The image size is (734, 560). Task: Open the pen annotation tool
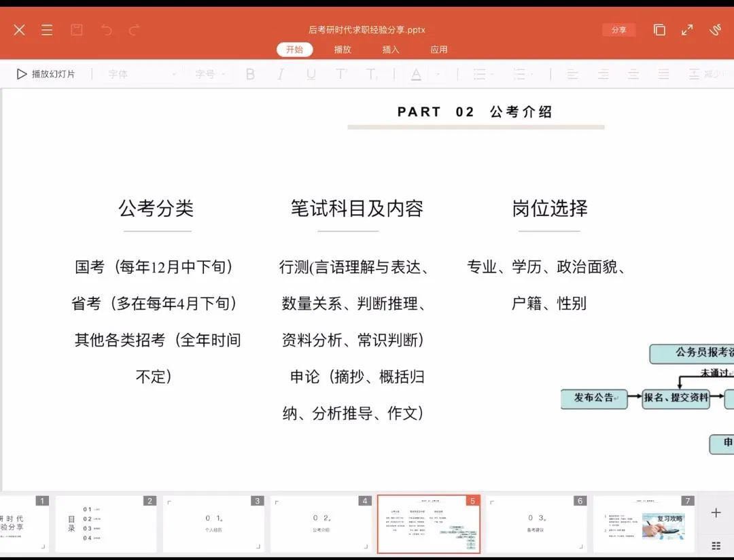(x=716, y=30)
